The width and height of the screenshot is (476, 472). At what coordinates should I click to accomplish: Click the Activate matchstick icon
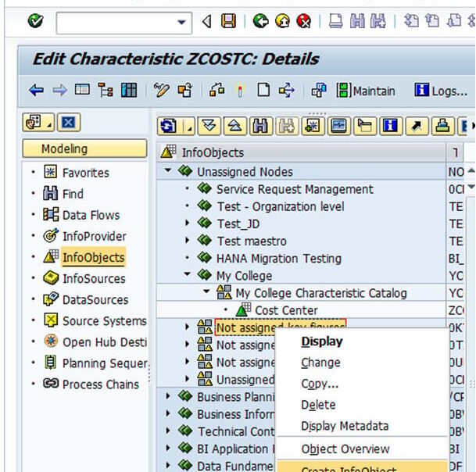pos(240,91)
